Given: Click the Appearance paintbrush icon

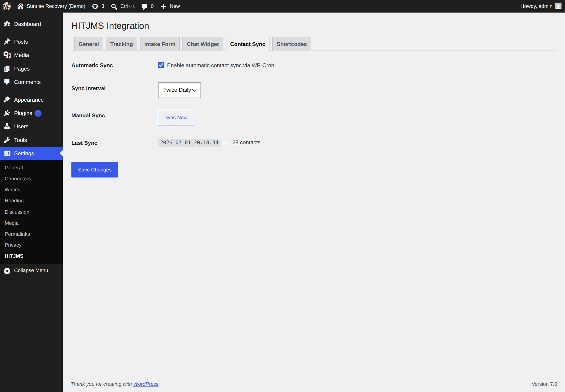Looking at the screenshot, I should [7, 100].
